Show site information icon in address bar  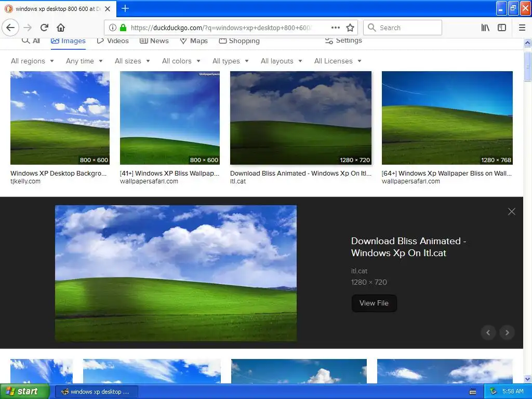113,28
